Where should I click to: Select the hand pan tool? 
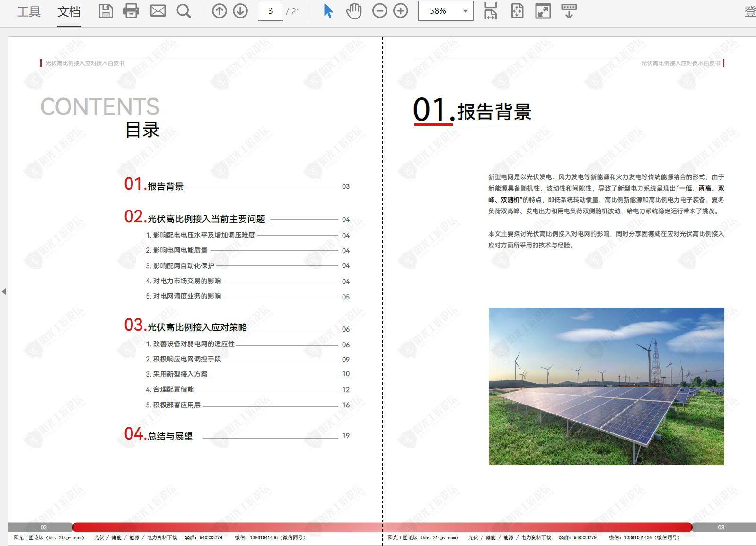pos(353,11)
